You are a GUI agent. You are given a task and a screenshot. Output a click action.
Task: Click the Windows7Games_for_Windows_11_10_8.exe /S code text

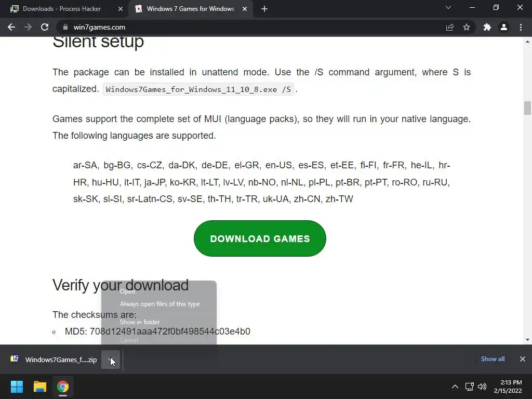pyautogui.click(x=198, y=89)
